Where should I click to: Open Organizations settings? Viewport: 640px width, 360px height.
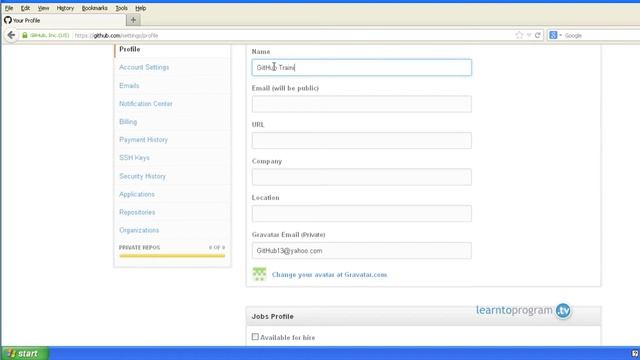coord(139,230)
